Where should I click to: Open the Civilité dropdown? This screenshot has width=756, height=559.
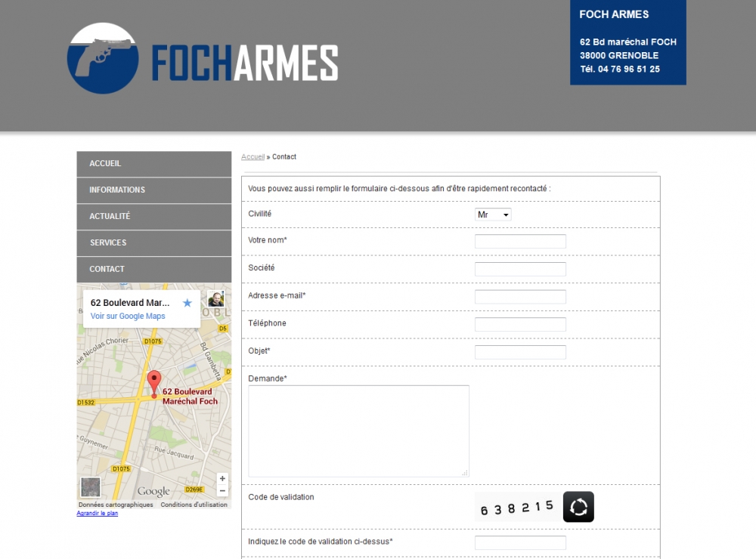click(x=493, y=215)
